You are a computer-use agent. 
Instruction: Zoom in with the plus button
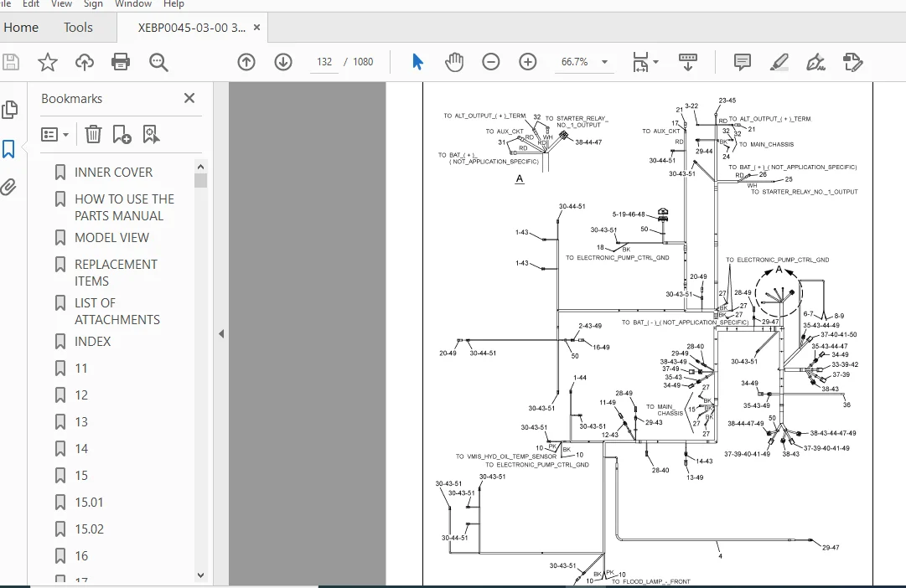pos(527,62)
